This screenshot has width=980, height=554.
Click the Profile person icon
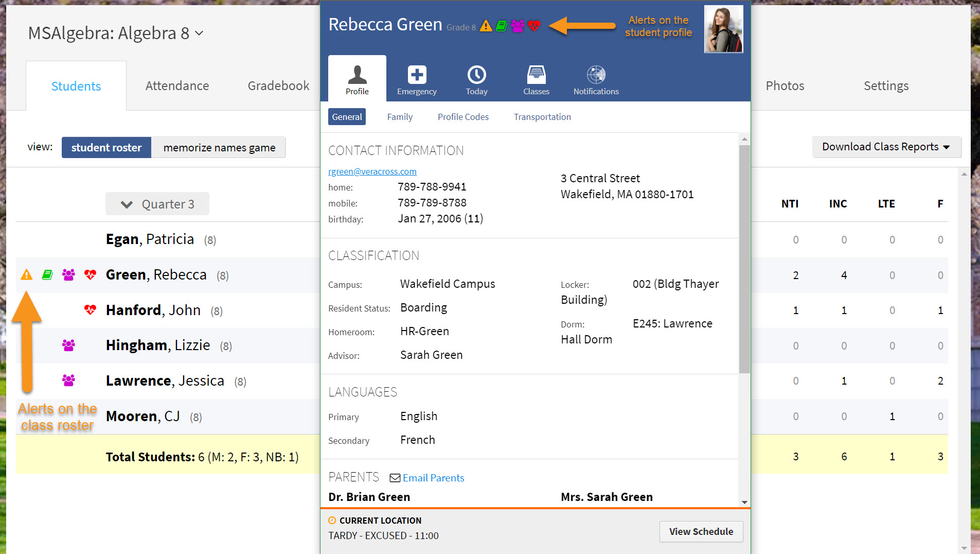point(357,75)
